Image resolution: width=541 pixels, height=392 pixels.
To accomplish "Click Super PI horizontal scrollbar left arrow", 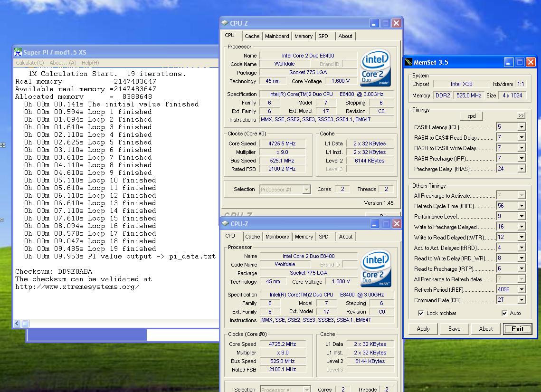I will coord(17,323).
